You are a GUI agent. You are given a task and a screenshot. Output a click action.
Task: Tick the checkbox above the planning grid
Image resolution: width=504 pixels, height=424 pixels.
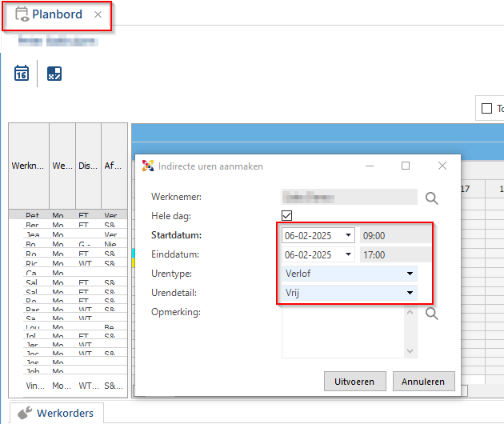point(486,108)
